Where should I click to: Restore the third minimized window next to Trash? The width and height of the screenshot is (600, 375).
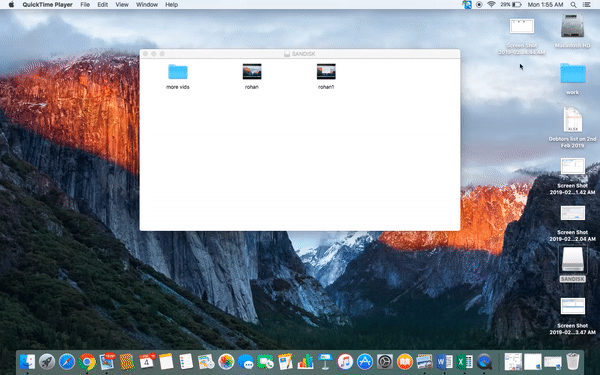pos(553,362)
